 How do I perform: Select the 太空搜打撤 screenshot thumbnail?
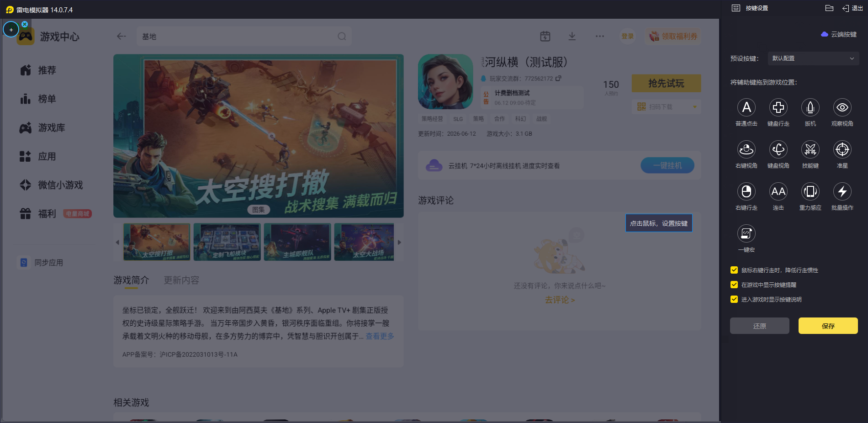[x=157, y=242]
